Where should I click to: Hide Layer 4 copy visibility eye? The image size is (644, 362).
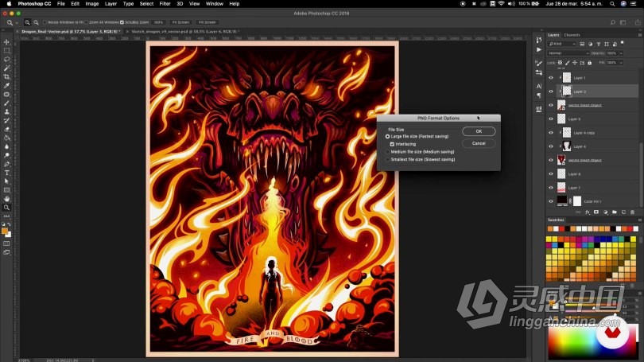pyautogui.click(x=551, y=133)
